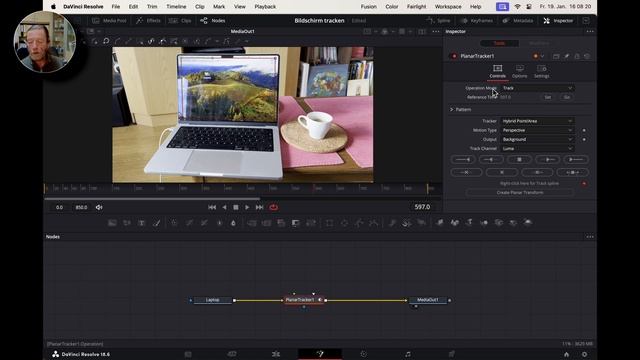Toggle the Nodes panel
This screenshot has width=640, height=360.
point(213,20)
